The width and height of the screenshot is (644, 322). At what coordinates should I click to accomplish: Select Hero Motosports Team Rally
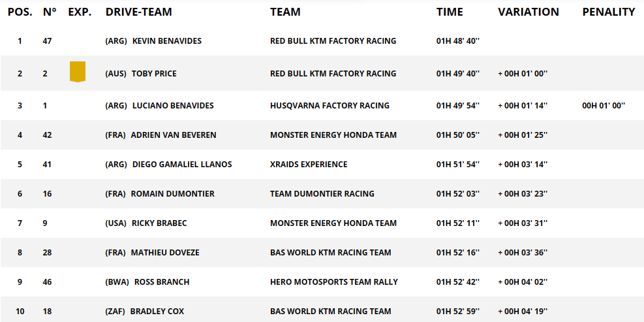pyautogui.click(x=333, y=282)
